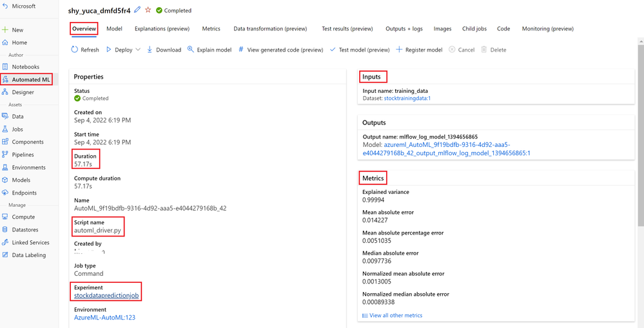Click the Automated ML lightning icon
644x328 pixels.
pyautogui.click(x=5, y=80)
